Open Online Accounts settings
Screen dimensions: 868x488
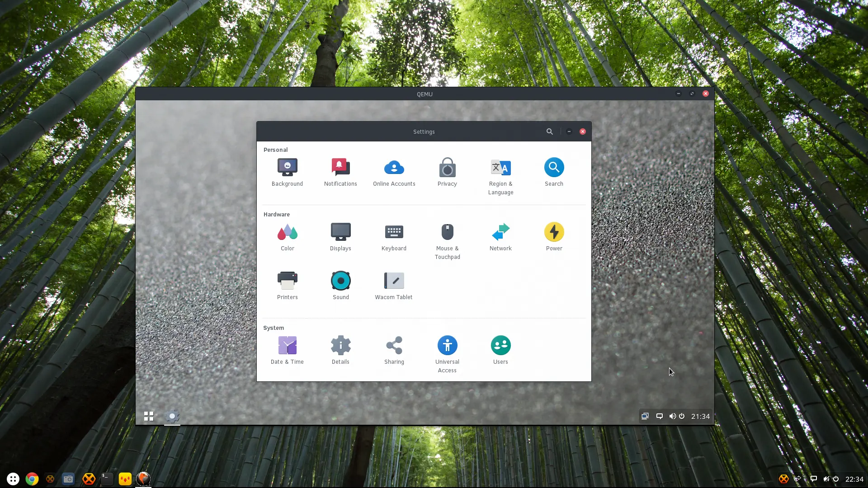pyautogui.click(x=394, y=173)
